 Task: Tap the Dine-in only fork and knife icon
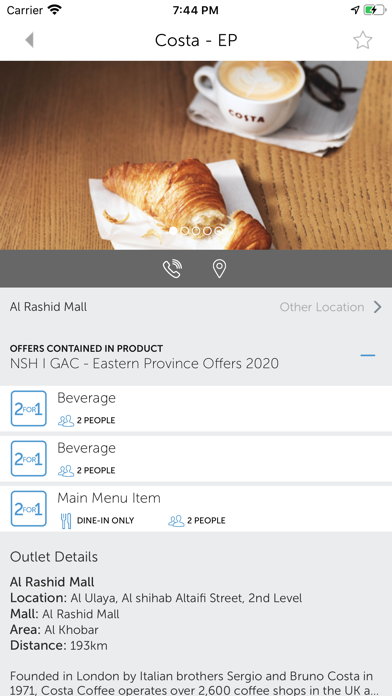66,521
